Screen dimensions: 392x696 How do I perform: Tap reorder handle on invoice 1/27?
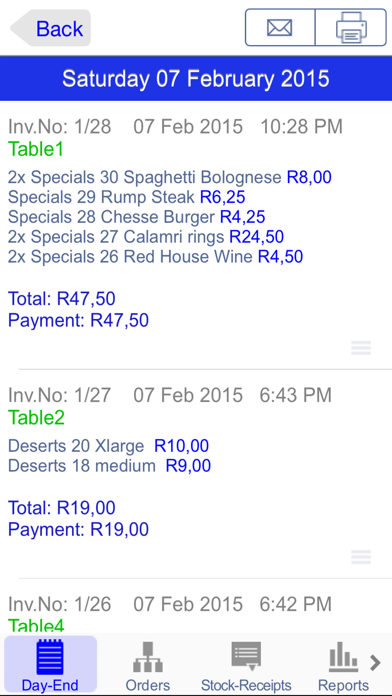coord(361,557)
